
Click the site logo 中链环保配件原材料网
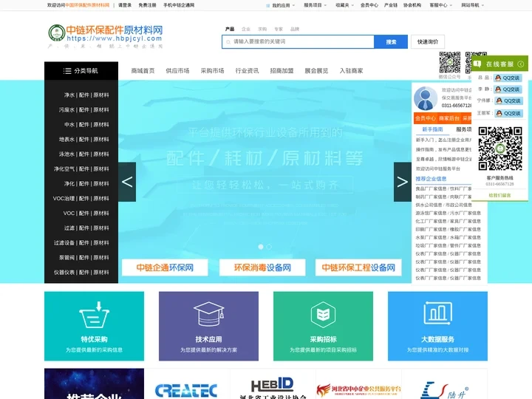pyautogui.click(x=106, y=36)
